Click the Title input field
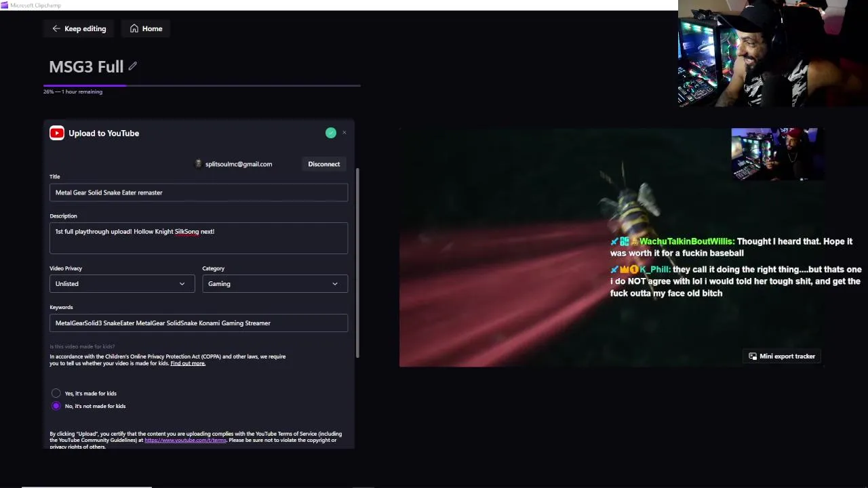868x488 pixels. 199,192
